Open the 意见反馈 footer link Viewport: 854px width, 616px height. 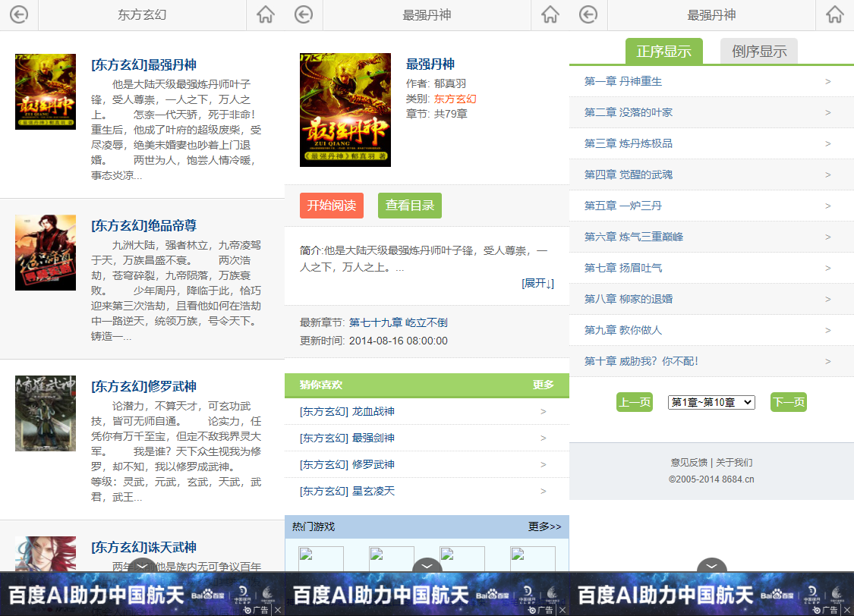(x=689, y=463)
